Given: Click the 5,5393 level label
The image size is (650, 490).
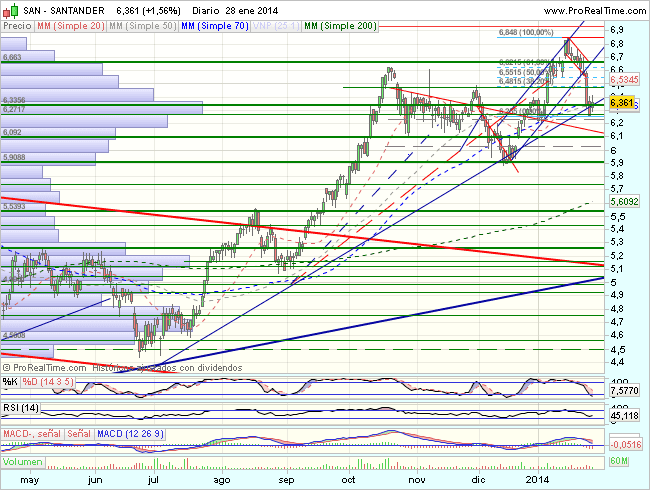Looking at the screenshot, I should click(x=14, y=206).
